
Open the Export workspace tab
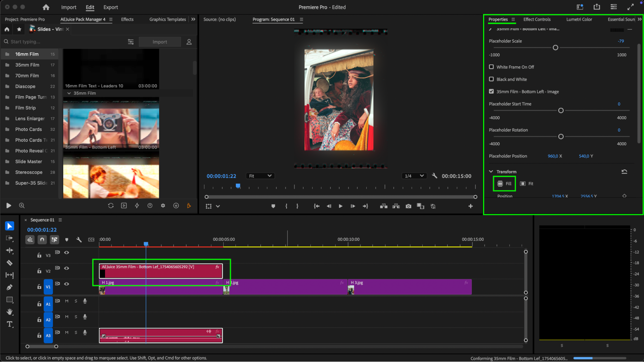[111, 7]
